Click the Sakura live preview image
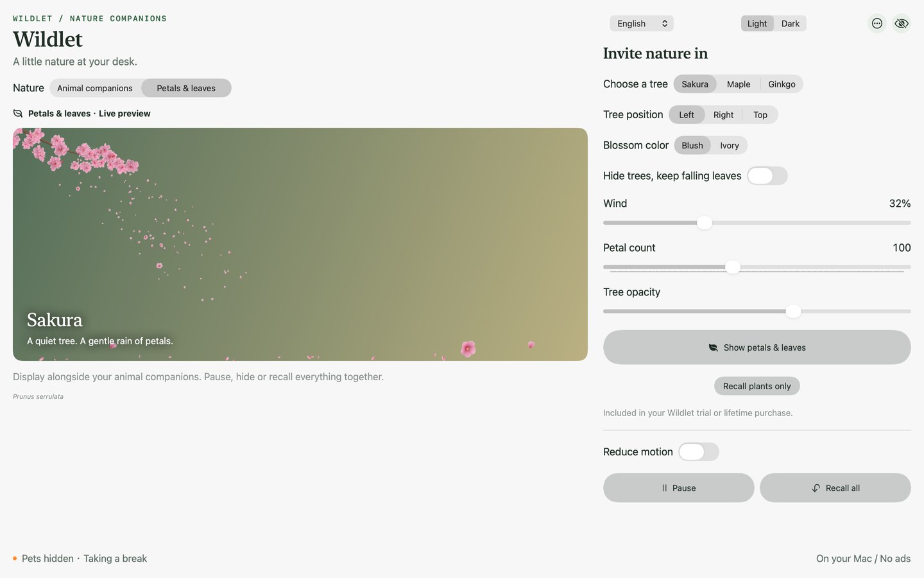 click(x=300, y=244)
